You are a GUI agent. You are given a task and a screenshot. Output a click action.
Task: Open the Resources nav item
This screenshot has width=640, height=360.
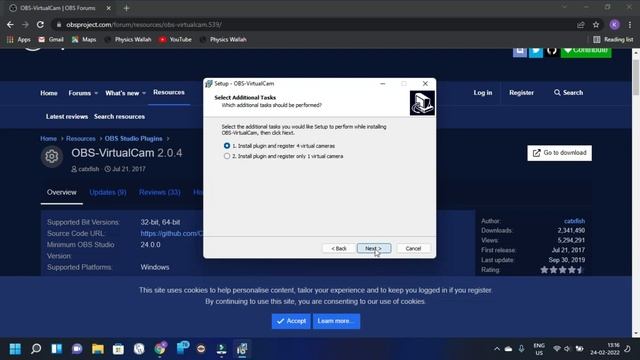(169, 92)
